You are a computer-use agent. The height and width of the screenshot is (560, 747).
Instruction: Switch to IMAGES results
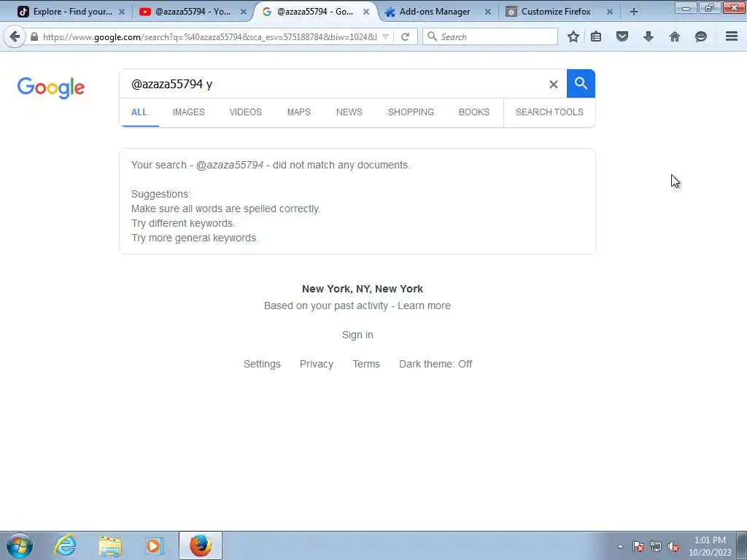[189, 112]
